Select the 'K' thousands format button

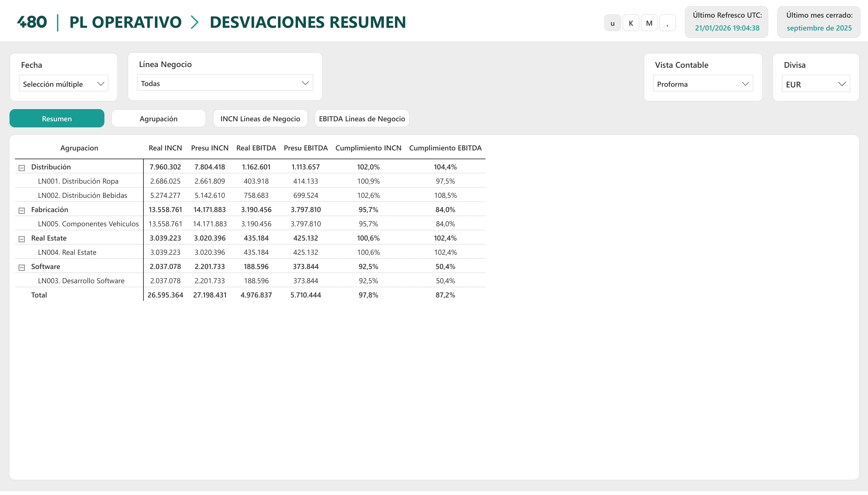(631, 23)
